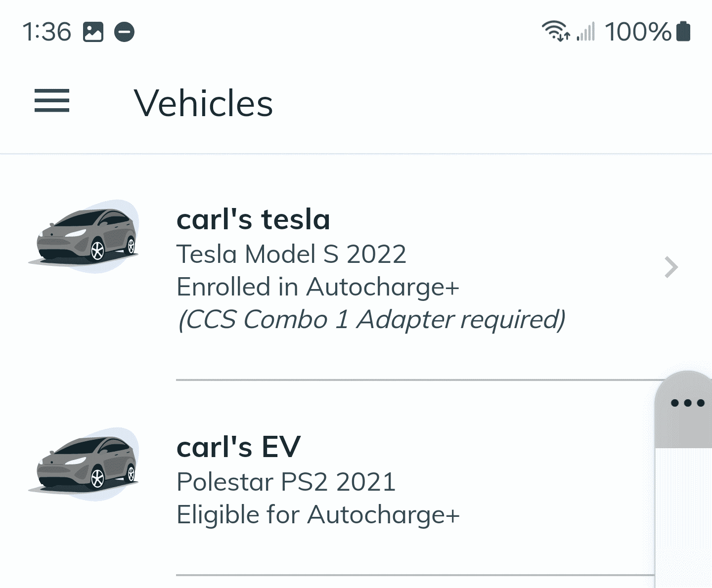Tap the Vehicles page title

tap(203, 103)
